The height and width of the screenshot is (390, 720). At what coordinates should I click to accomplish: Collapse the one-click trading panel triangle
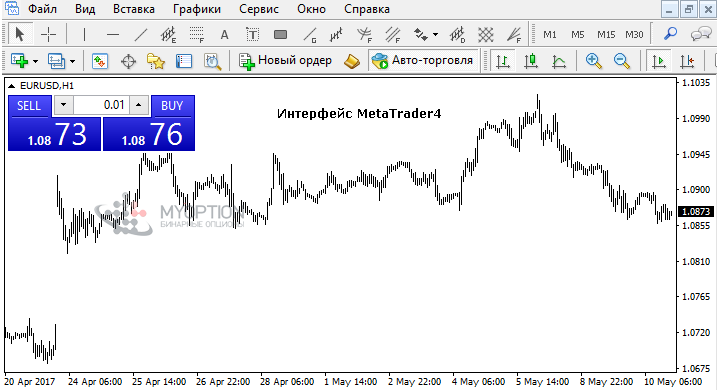[x=11, y=86]
